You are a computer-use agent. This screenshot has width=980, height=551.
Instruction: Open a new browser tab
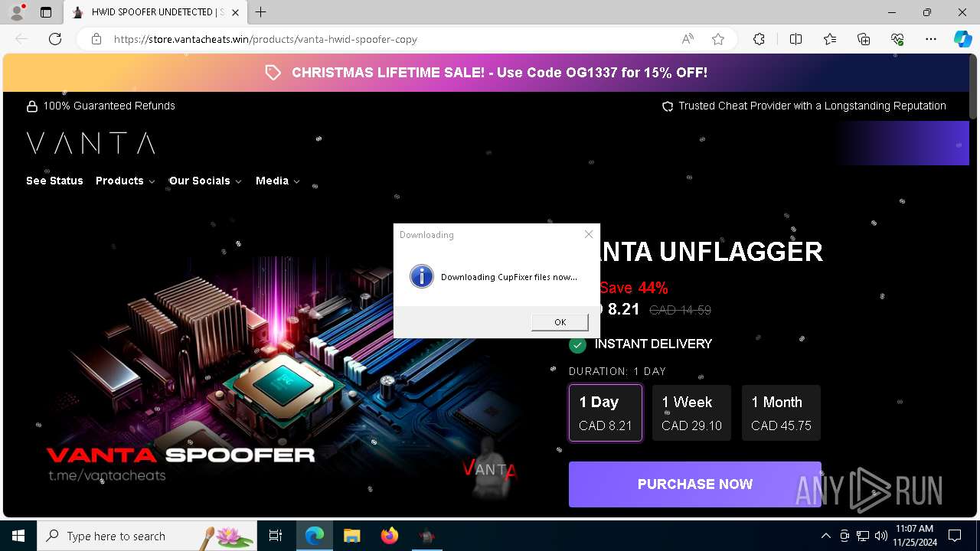pyautogui.click(x=261, y=12)
